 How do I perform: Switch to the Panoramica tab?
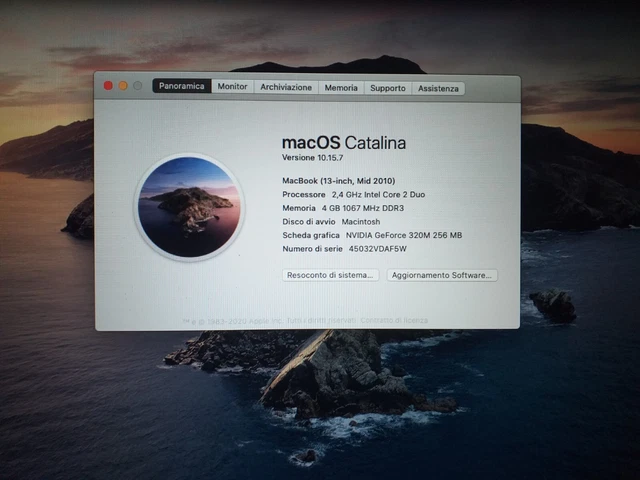pyautogui.click(x=182, y=86)
